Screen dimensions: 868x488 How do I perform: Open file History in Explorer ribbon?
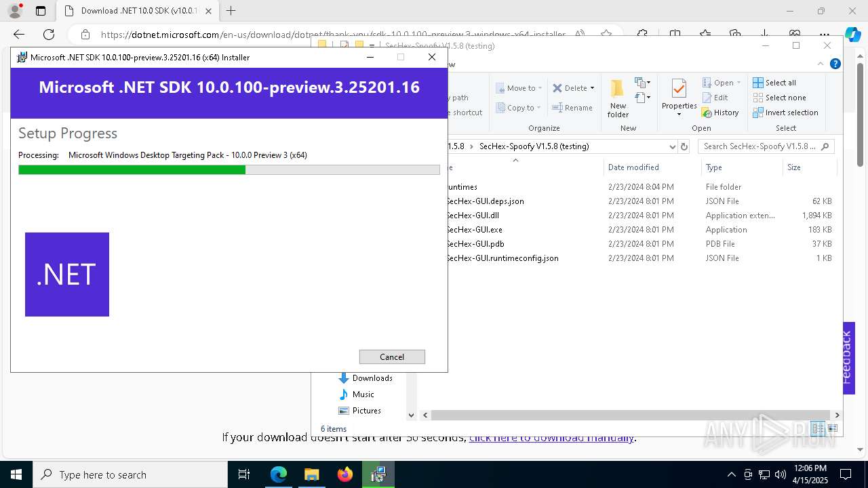(720, 113)
